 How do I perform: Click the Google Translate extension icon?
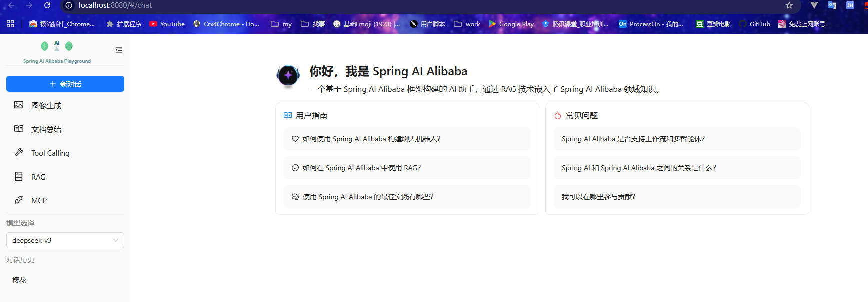832,5
